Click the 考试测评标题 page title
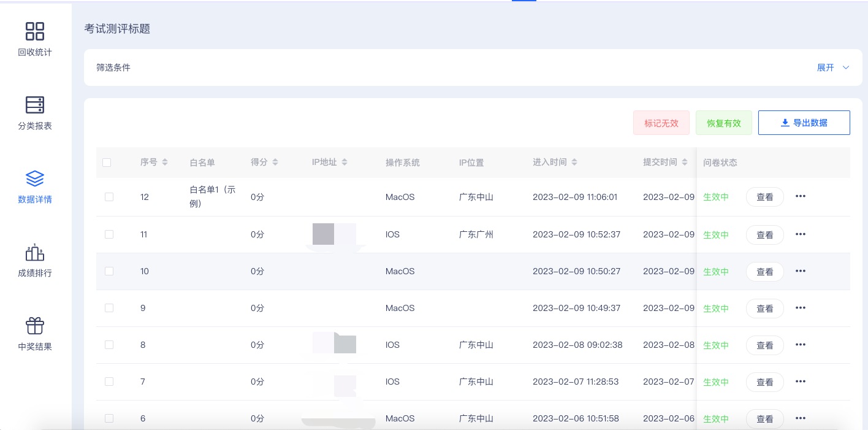Screen dimensions: 868x430 [x=117, y=29]
